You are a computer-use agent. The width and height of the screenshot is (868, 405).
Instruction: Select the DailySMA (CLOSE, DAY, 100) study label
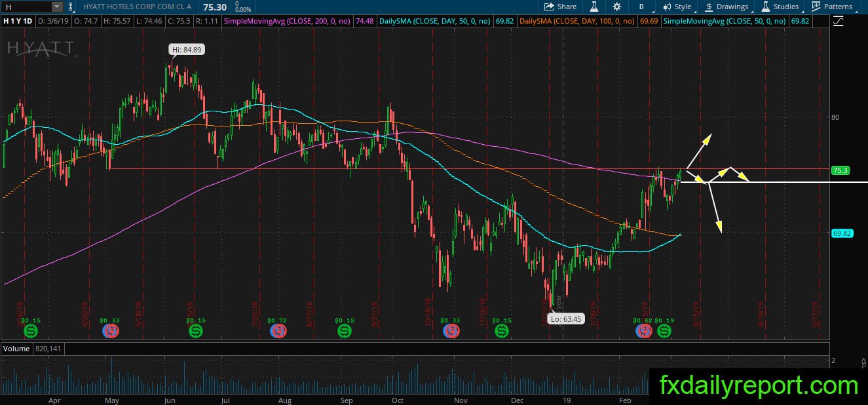pyautogui.click(x=578, y=21)
